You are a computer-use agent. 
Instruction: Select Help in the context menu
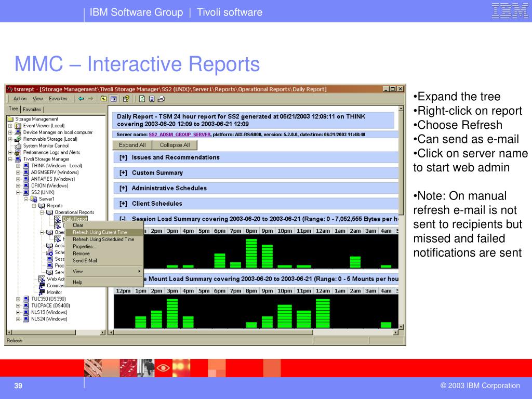click(103, 282)
